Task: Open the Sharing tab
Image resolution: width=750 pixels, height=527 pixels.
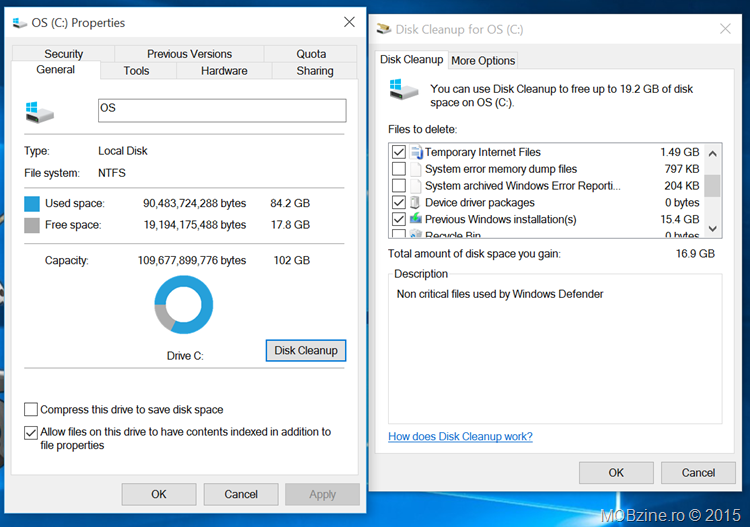Action: (x=315, y=71)
